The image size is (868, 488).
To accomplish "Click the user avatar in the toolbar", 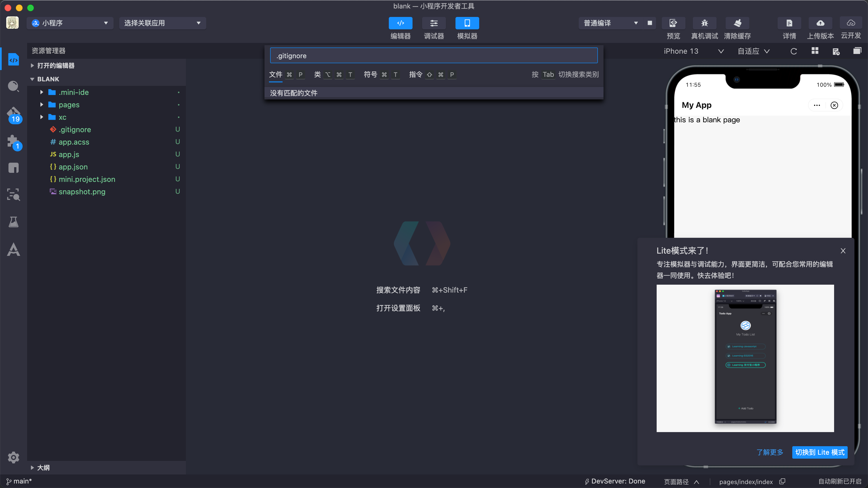I will (12, 23).
